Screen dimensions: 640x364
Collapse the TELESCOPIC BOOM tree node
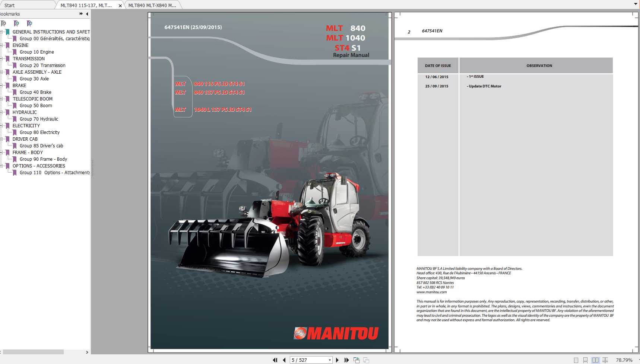pos(1,99)
